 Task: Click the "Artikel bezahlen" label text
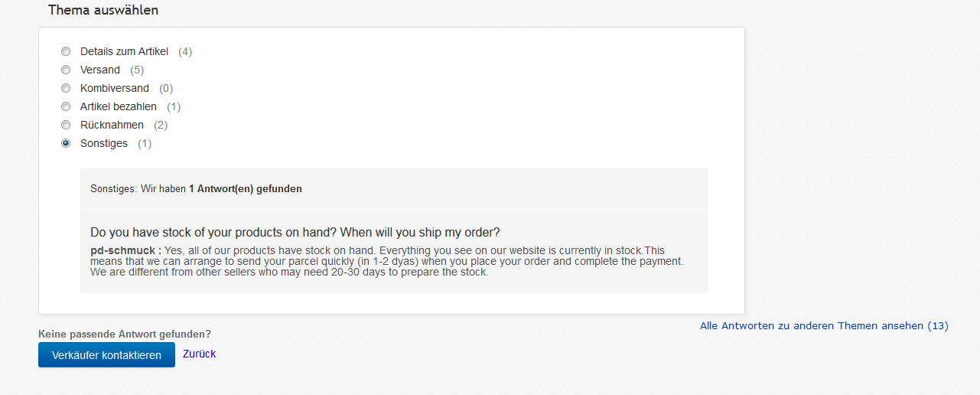(x=119, y=106)
